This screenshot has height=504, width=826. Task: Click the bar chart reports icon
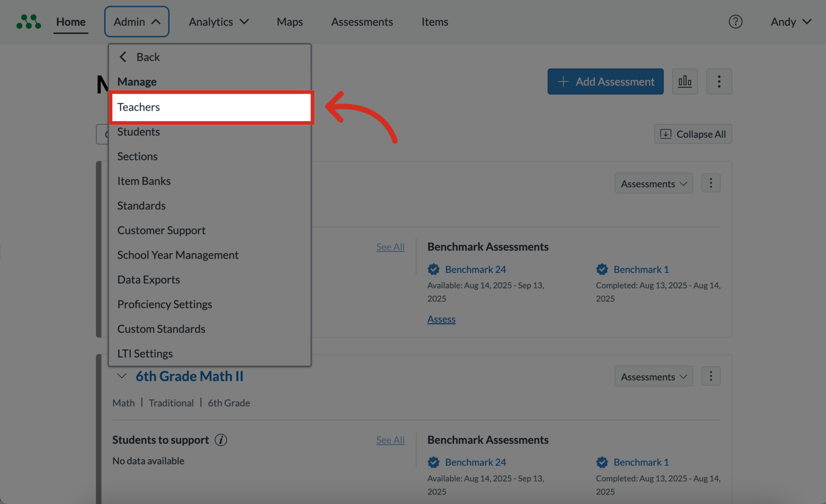pyautogui.click(x=685, y=81)
